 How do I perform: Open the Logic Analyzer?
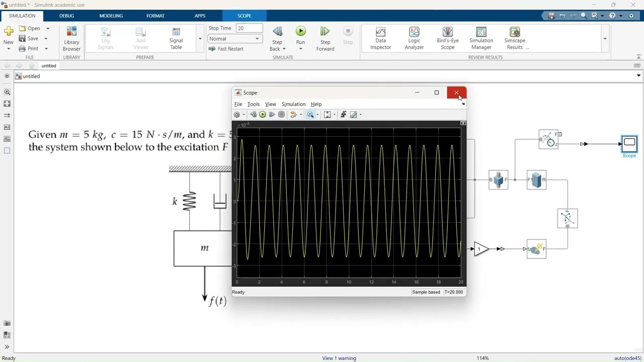tap(414, 39)
